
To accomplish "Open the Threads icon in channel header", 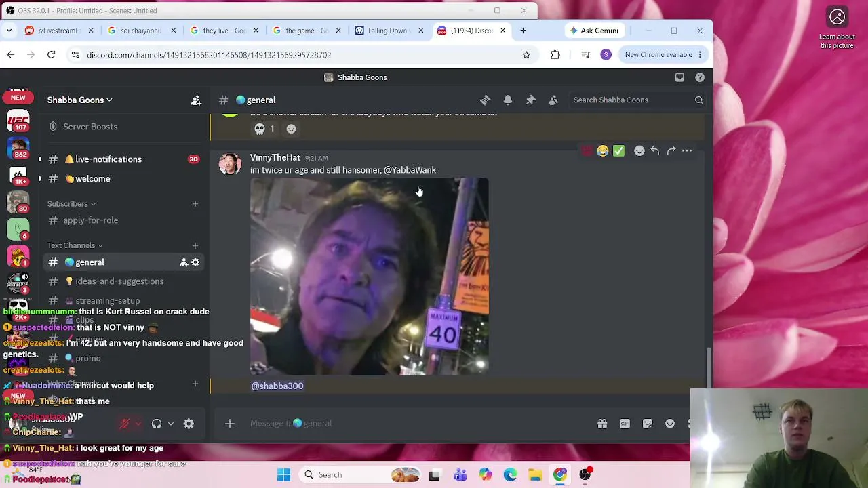I will pos(485,100).
